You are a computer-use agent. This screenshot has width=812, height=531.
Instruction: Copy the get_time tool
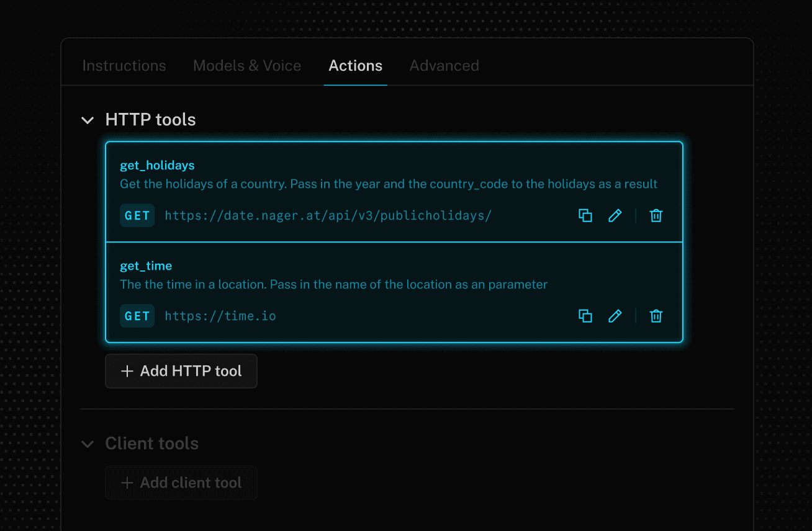coord(585,316)
